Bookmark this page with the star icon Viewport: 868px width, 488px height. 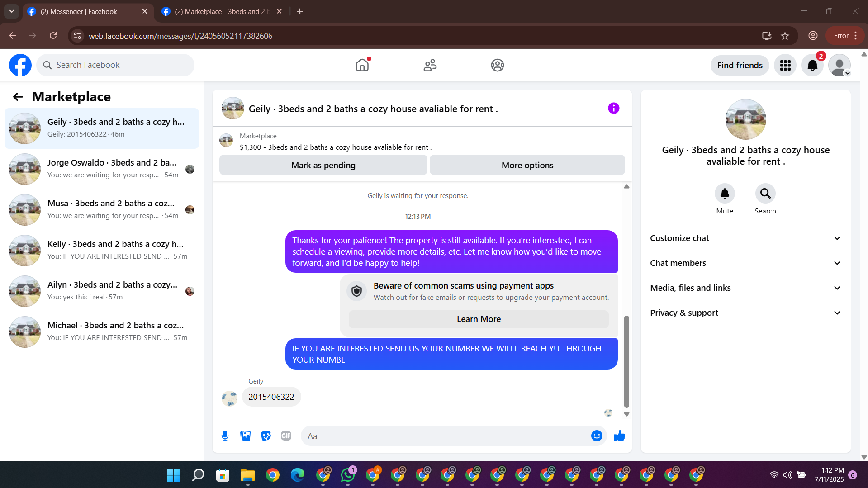click(785, 36)
